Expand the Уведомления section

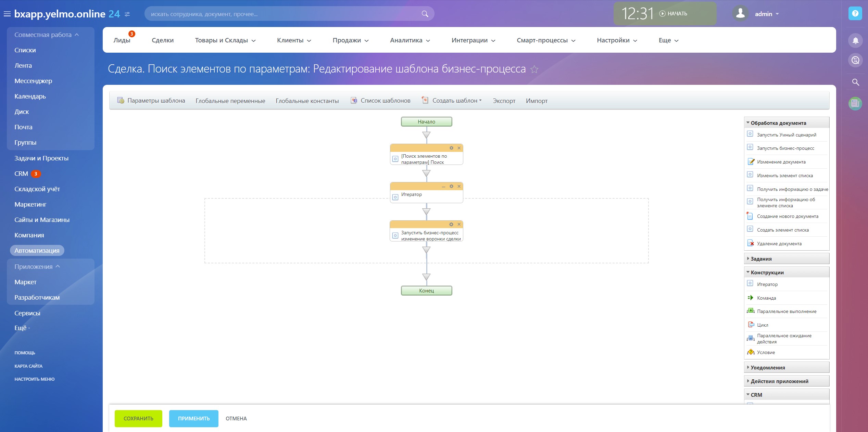point(768,368)
